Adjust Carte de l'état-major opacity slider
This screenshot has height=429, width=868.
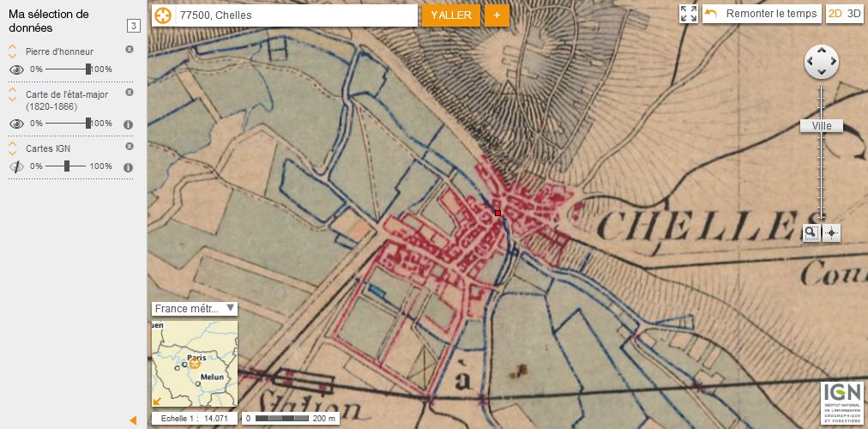click(x=88, y=124)
